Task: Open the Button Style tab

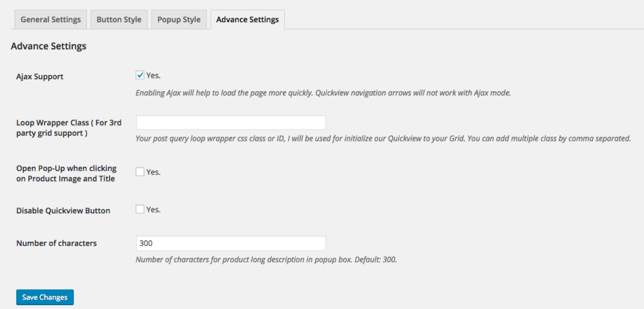Action: click(x=119, y=20)
